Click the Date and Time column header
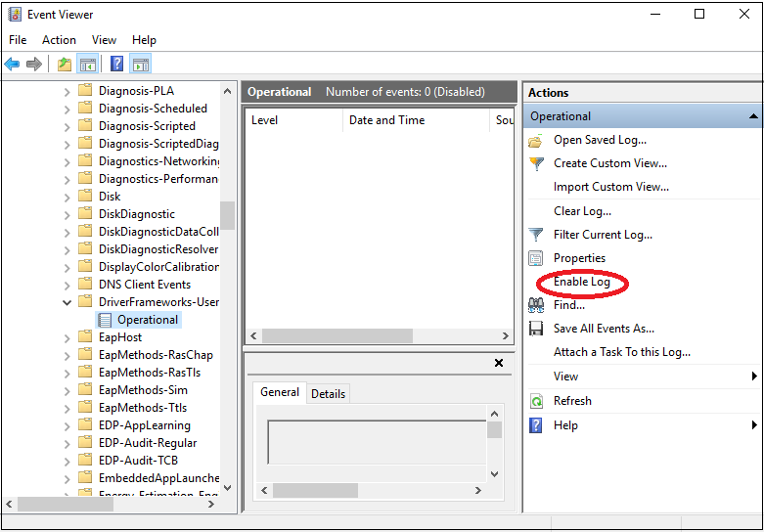The image size is (764, 532). pos(386,120)
